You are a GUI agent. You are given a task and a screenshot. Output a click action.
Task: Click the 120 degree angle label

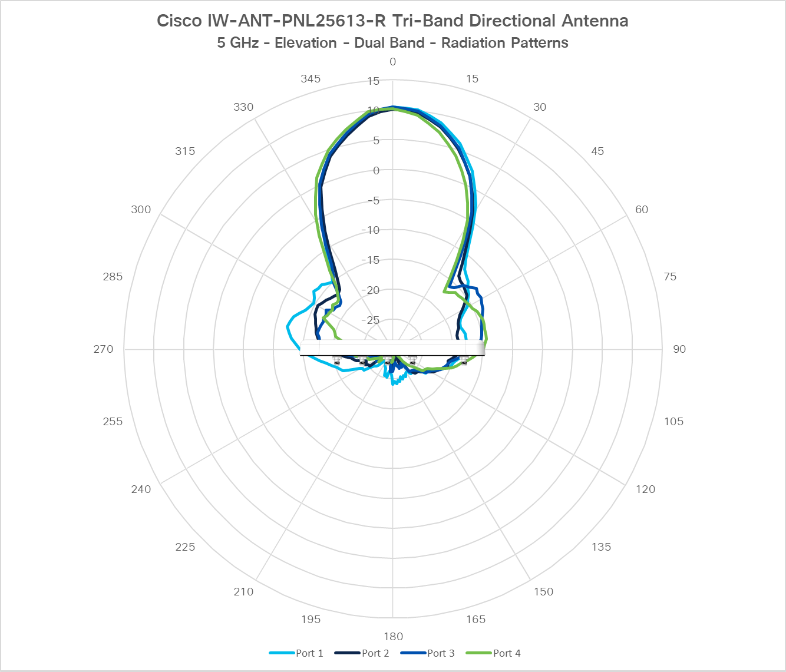646,489
